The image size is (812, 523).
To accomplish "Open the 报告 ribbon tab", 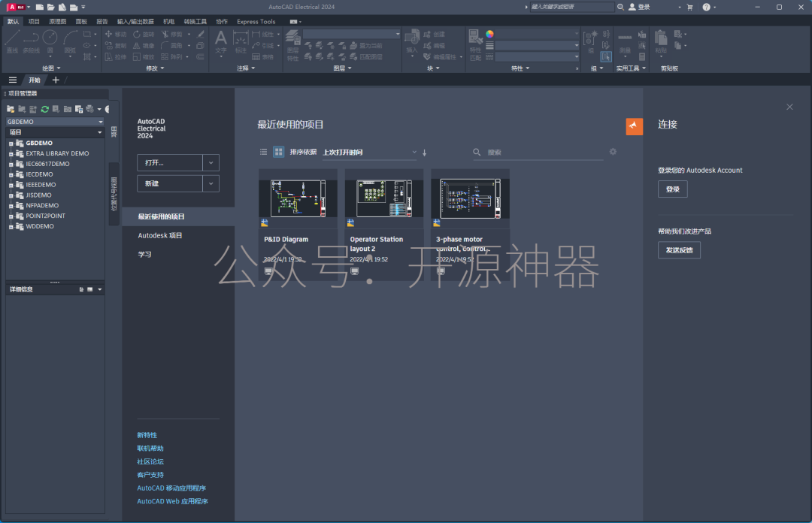I will click(102, 22).
